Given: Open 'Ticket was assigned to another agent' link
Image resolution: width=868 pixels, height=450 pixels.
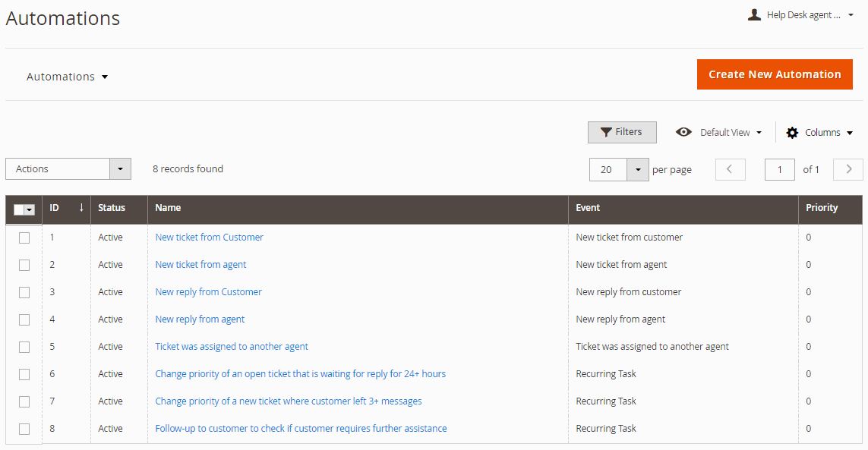Looking at the screenshot, I should [232, 347].
